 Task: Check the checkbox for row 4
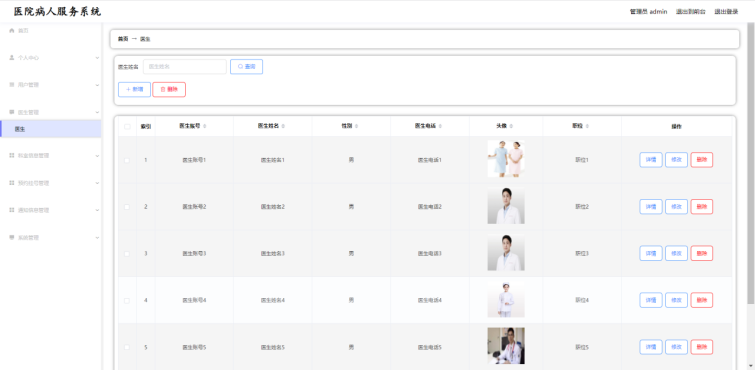[x=127, y=300]
